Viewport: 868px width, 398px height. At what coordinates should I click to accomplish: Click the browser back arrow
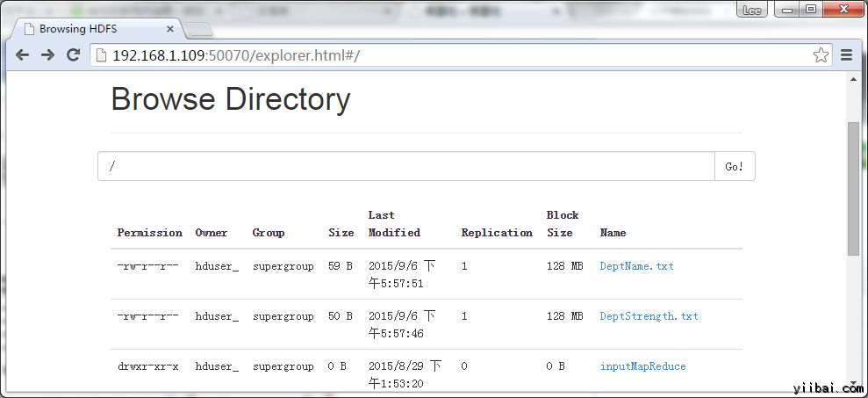22,55
